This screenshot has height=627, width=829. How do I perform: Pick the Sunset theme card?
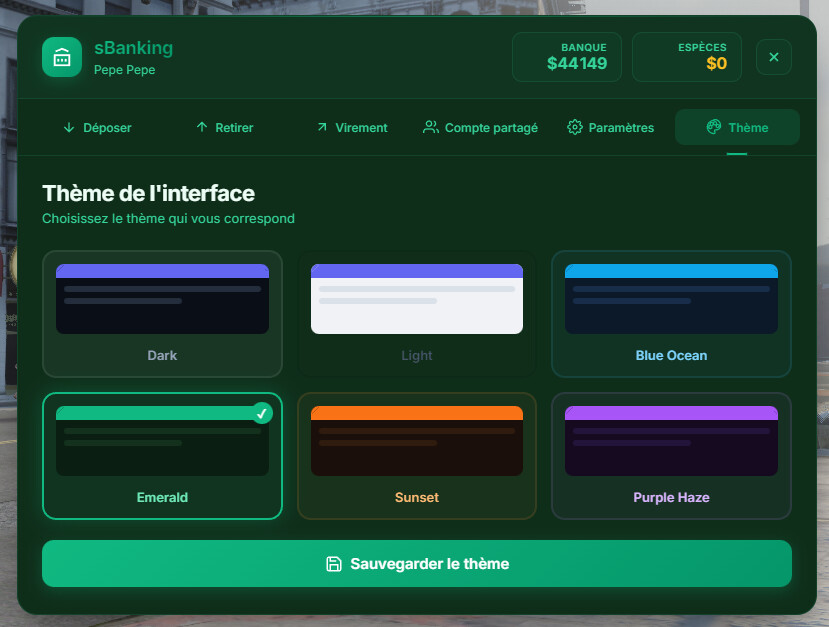(x=417, y=456)
